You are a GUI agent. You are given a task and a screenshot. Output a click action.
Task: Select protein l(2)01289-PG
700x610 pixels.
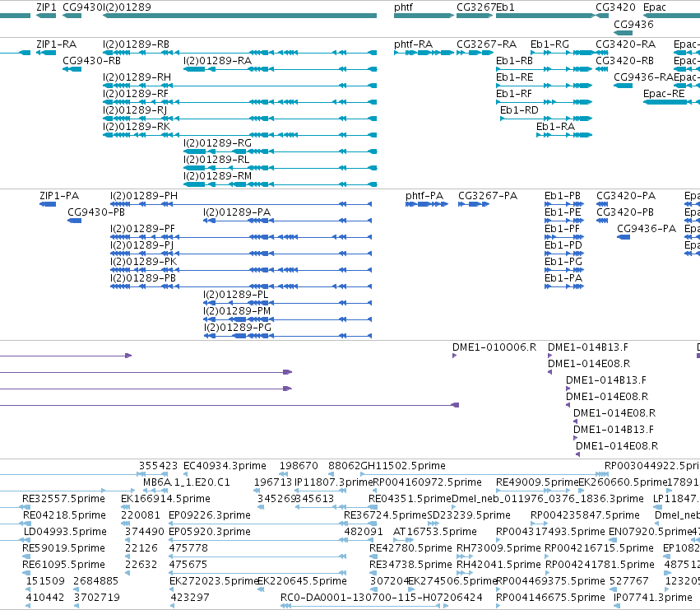click(x=238, y=328)
